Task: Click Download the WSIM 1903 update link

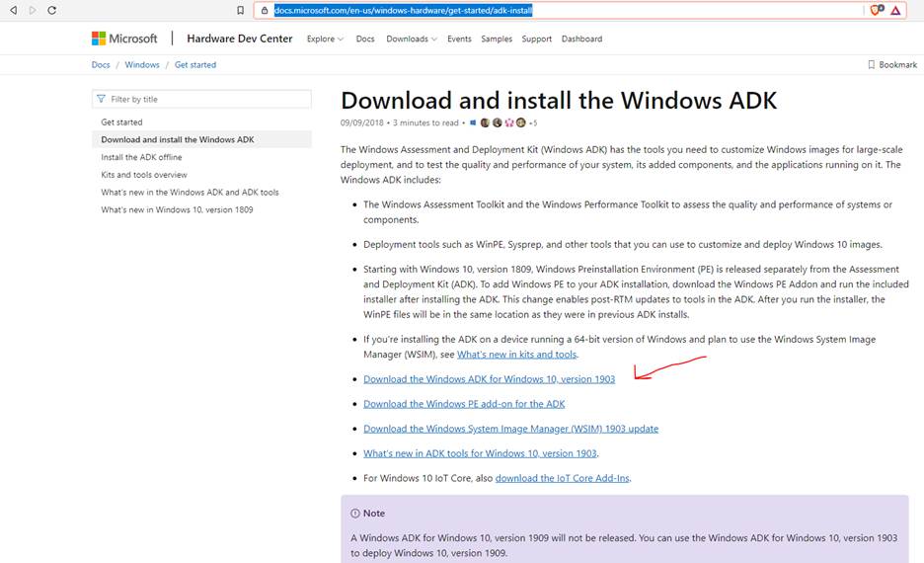Action: (x=511, y=429)
